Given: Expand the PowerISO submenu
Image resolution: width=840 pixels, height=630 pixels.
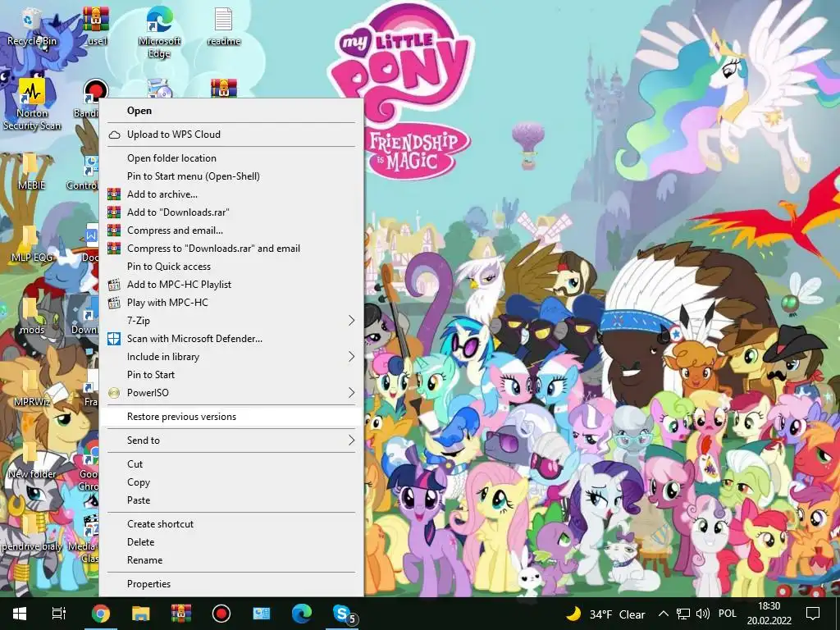Looking at the screenshot, I should (x=231, y=393).
